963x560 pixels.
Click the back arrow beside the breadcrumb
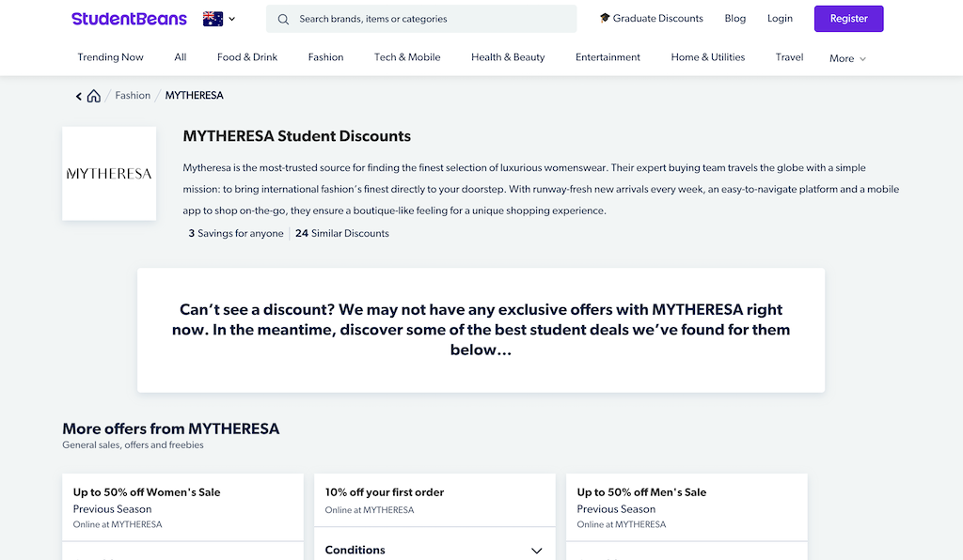pos(78,95)
